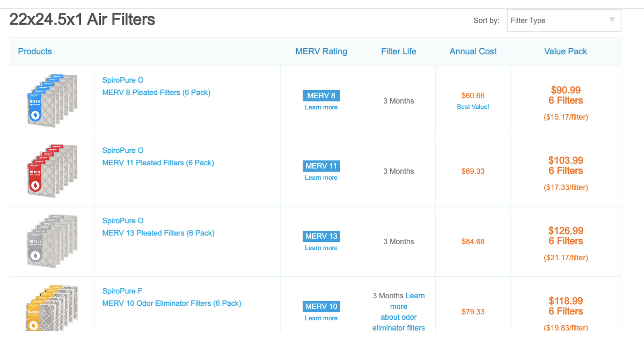Viewport: 644px width, 338px height.
Task: Click the MERV 13 rating badge
Action: [x=321, y=236]
